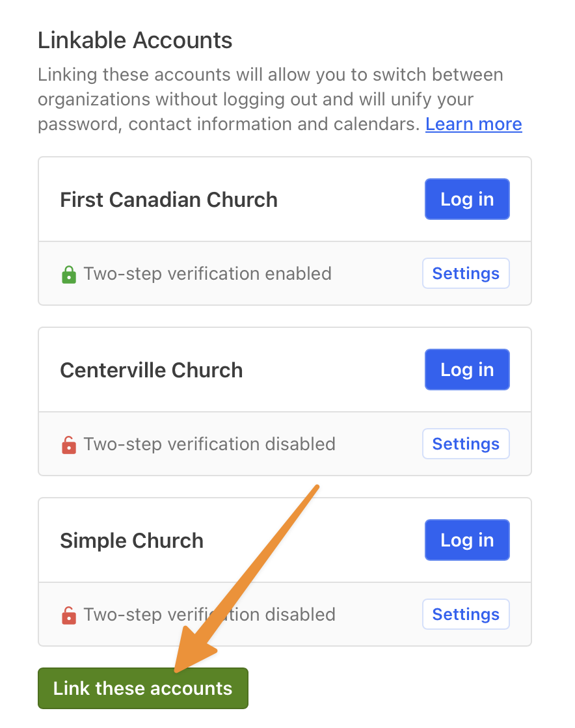Screen dimensions: 575x728
Task: Click the account linking description paragraph
Action: pos(280,100)
